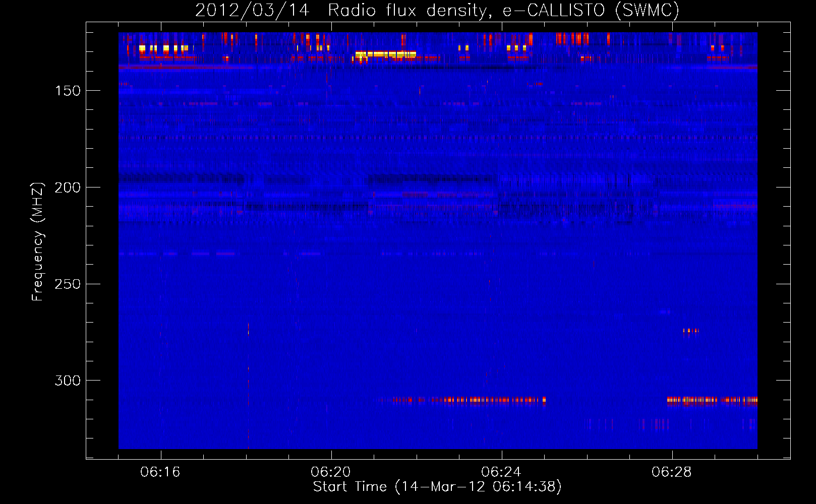816x504 pixels.
Task: Click the plot title "Radio flux density, e-CALLISTO (SWMC)"
Action: pos(503,11)
